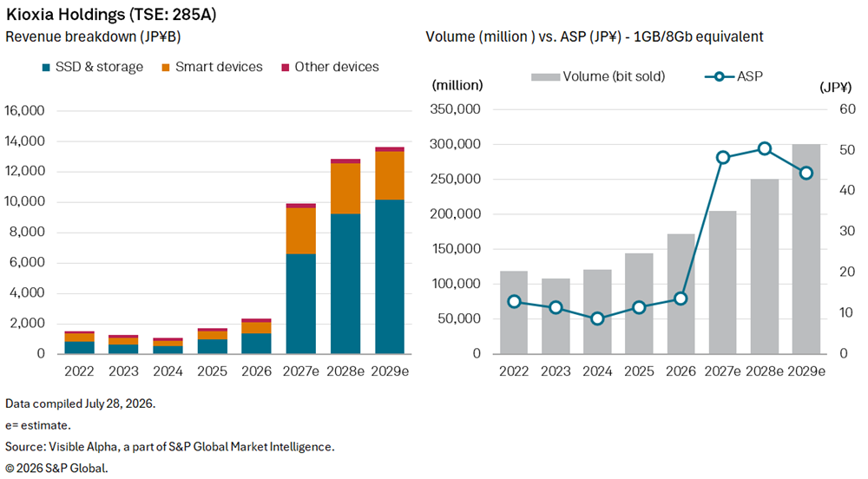
Task: Click the 2024 volume bar
Action: point(597,312)
